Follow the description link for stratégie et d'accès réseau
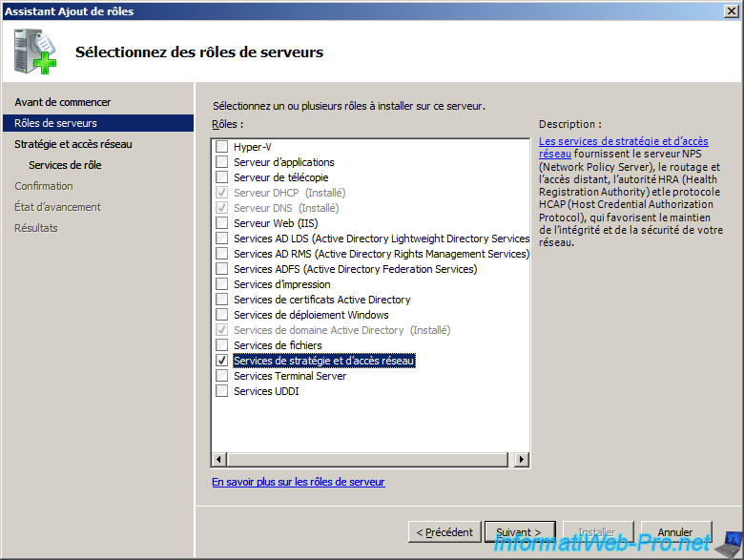 click(622, 147)
